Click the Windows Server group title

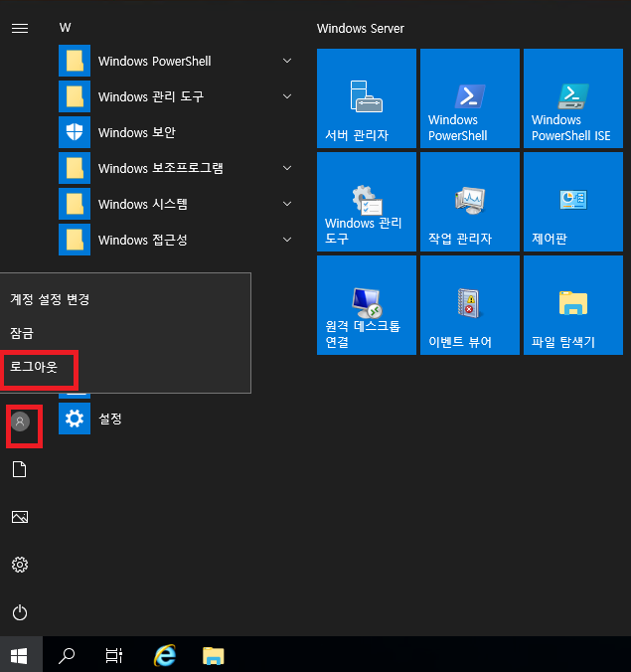(361, 28)
